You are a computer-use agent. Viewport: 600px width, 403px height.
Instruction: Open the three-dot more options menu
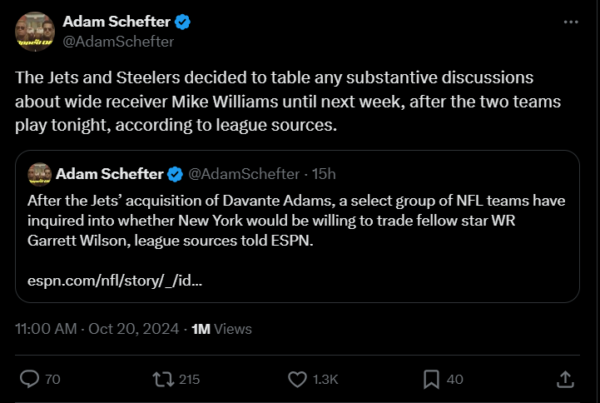pos(569,21)
